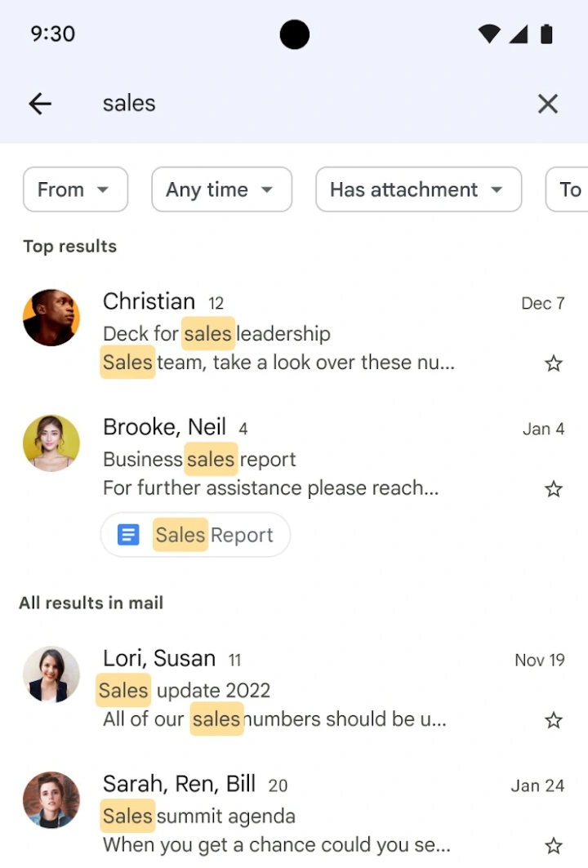Star the Business sales report email

554,489
